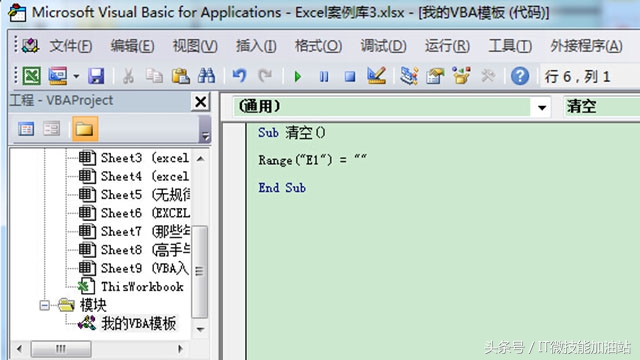Viewport: 640px width, 360px height.
Task: Toggle Design Mode icon
Action: (376, 76)
